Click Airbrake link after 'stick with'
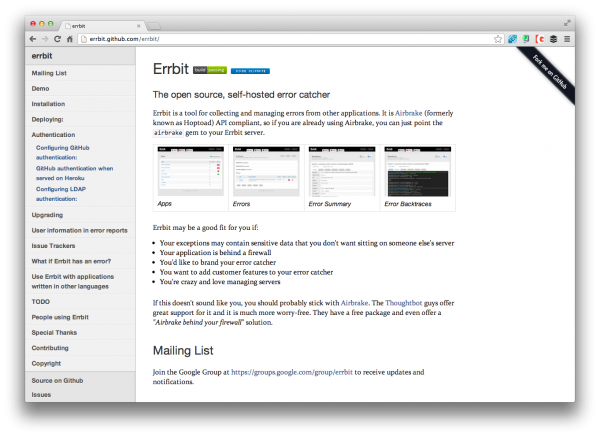Viewport: 600px width, 437px height. pos(354,303)
